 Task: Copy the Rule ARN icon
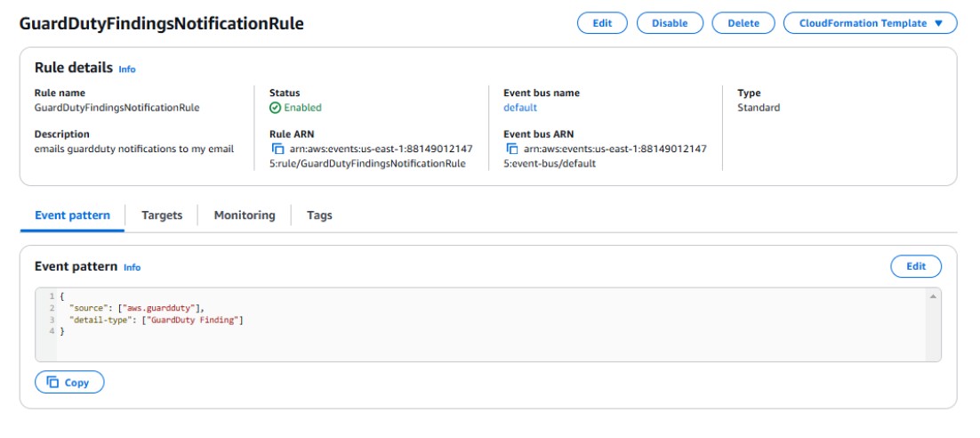point(277,149)
